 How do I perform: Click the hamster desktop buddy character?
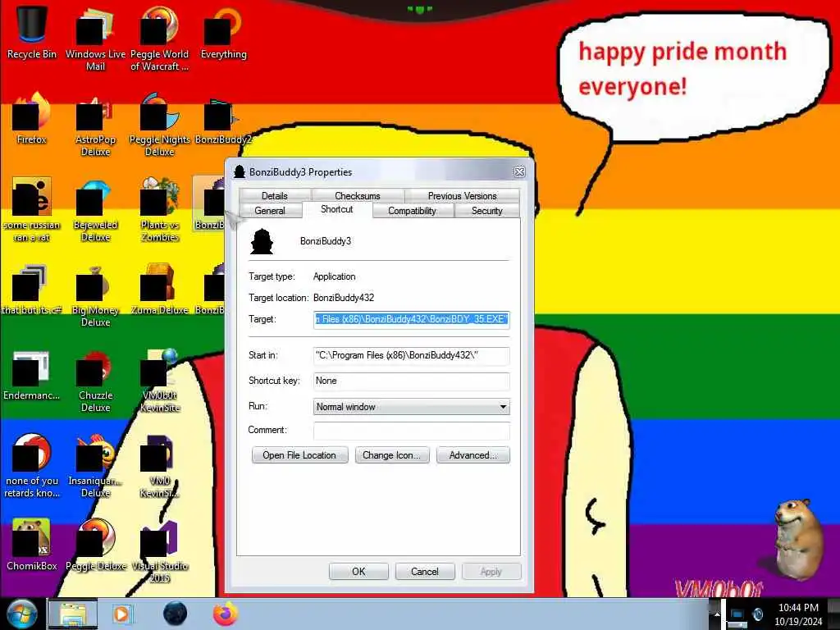[797, 540]
